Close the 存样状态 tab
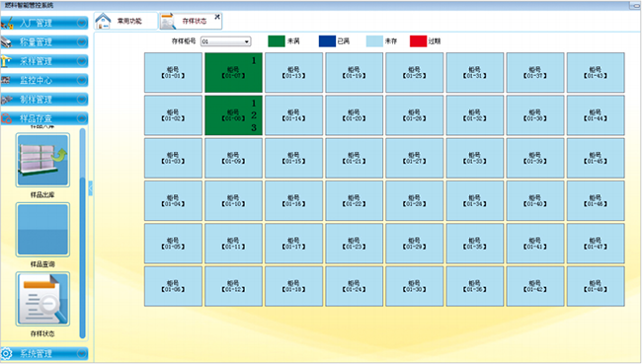Viewport: 642px width, 364px height. 217,17
